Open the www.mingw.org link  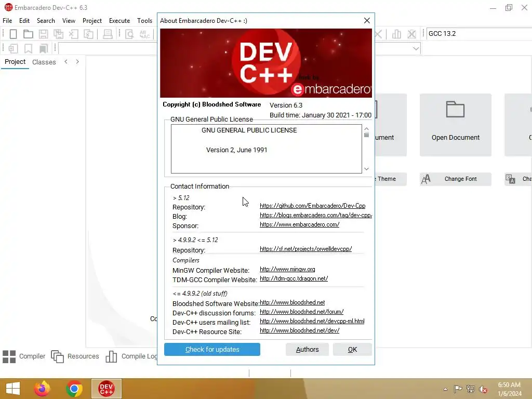[x=287, y=269]
